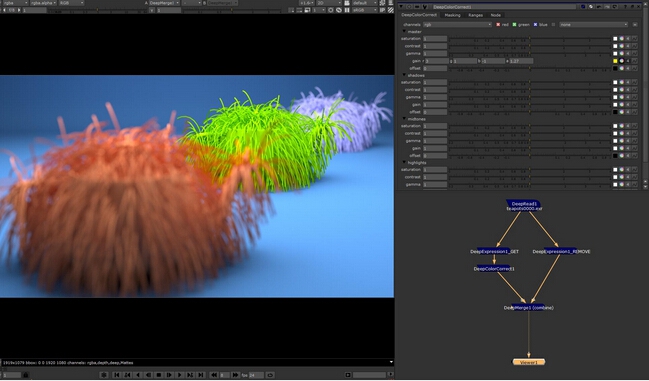The height and width of the screenshot is (381, 649).
Task: Toggle the blue channel checkbox
Action: point(535,25)
